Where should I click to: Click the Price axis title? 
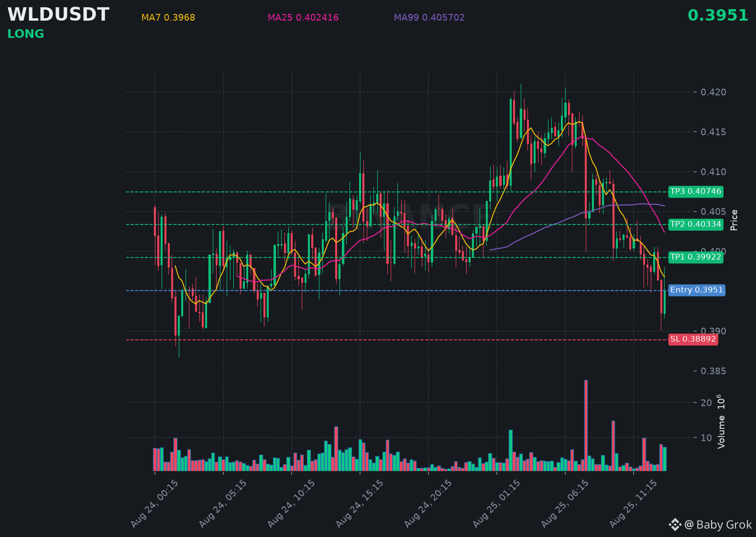734,220
